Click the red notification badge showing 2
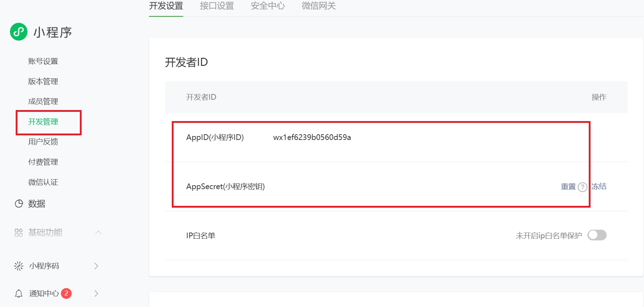Image resolution: width=644 pixels, height=307 pixels. pyautogui.click(x=66, y=293)
